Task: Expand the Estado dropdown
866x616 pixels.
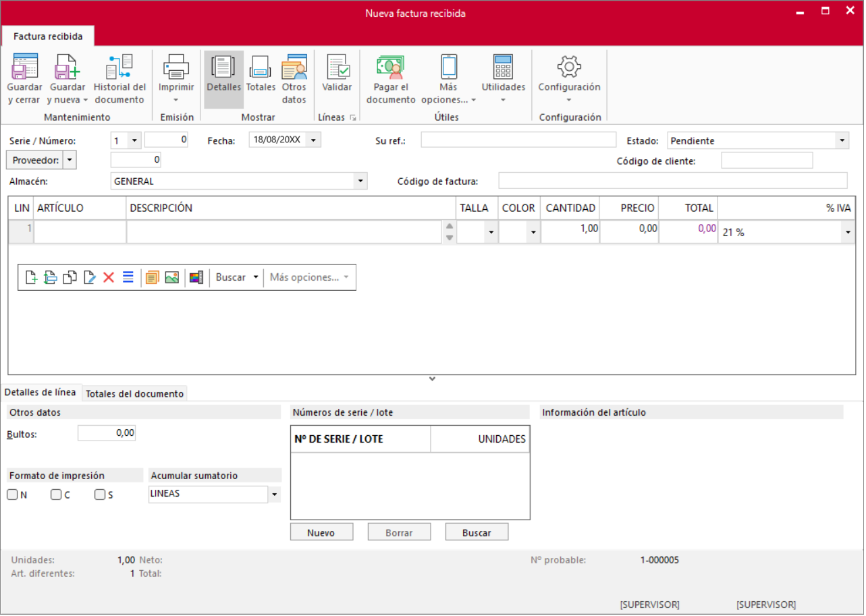Action: pyautogui.click(x=842, y=140)
